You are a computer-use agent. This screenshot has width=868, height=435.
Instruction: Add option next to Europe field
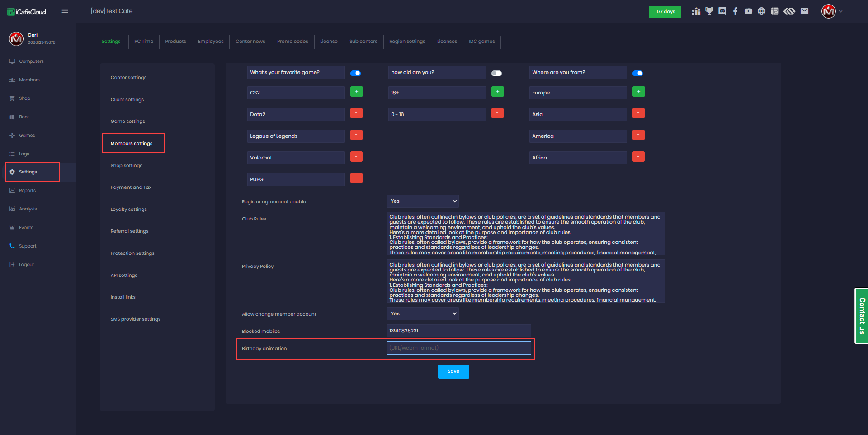pyautogui.click(x=638, y=92)
